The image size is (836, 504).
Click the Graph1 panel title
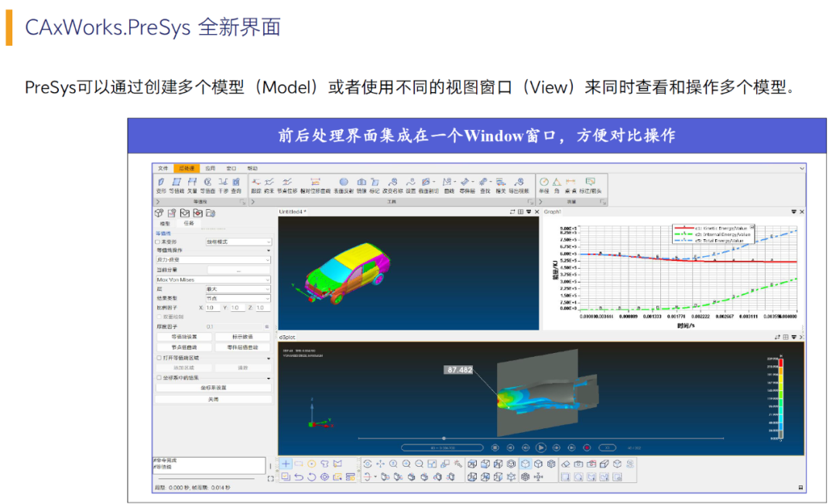(x=553, y=211)
